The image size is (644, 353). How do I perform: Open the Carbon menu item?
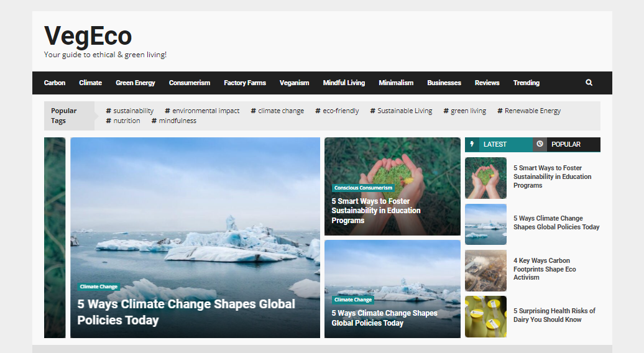pyautogui.click(x=55, y=83)
